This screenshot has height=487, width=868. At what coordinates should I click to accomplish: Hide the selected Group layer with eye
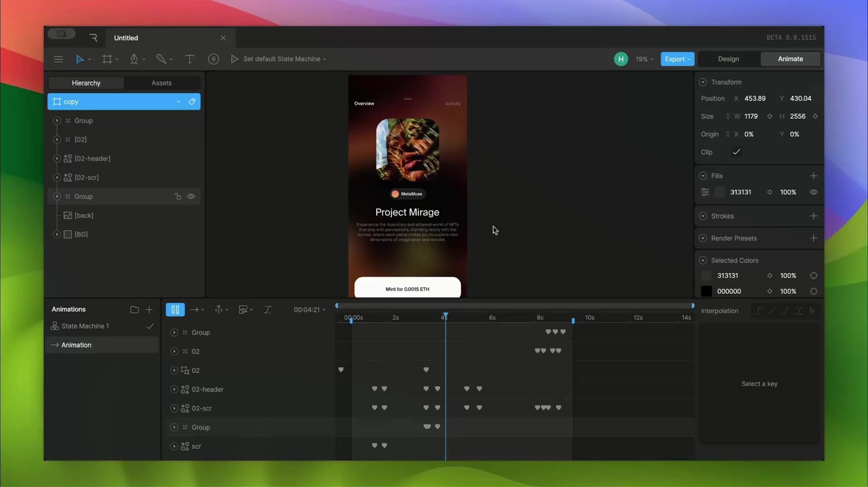191,196
